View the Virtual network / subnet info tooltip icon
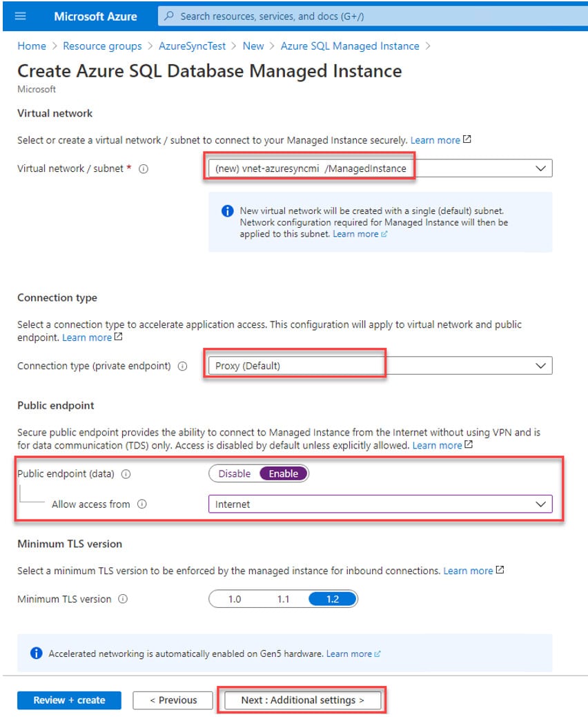The height and width of the screenshot is (717, 588). [x=143, y=168]
